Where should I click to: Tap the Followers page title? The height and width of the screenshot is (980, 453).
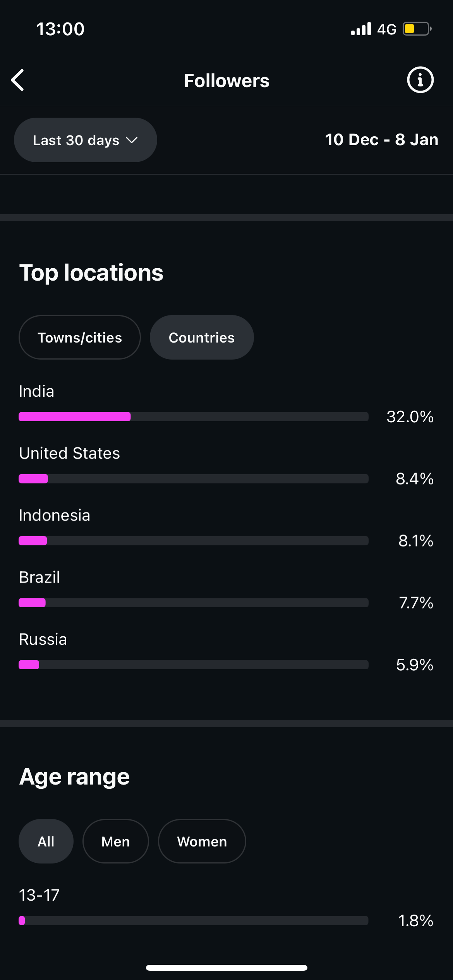coord(226,81)
